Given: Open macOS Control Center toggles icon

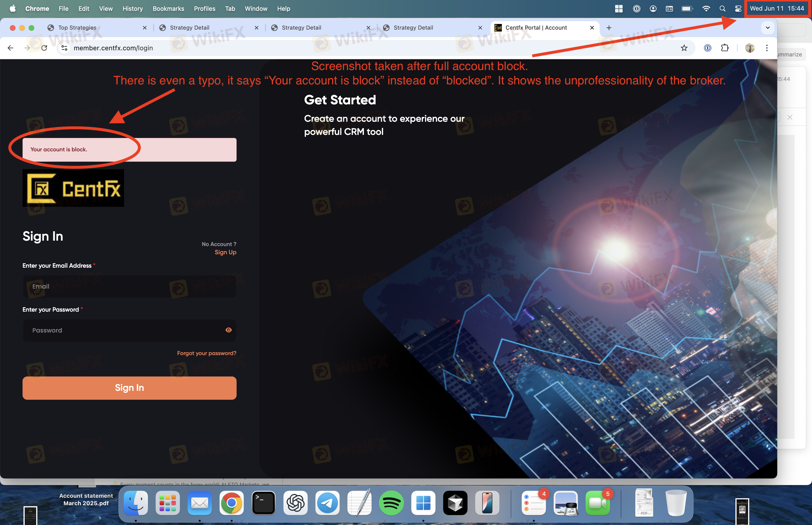Looking at the screenshot, I should (x=738, y=8).
